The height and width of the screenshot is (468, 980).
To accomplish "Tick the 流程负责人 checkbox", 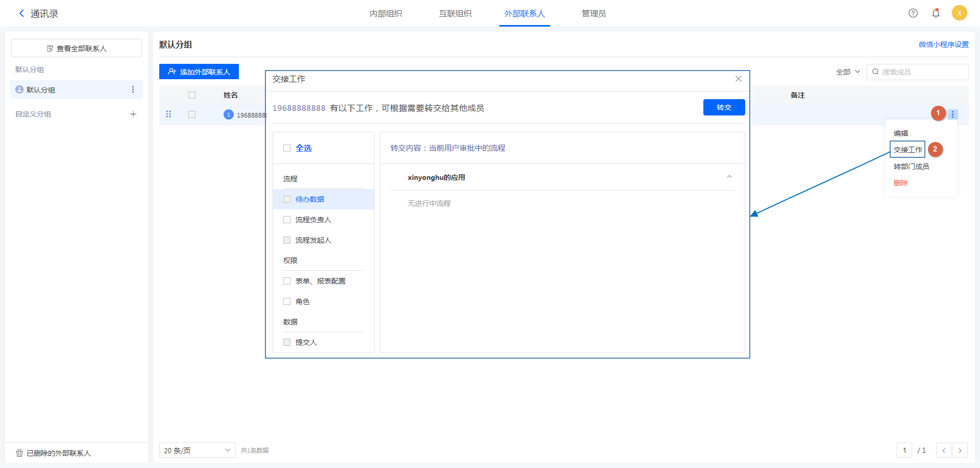I will pyautogui.click(x=287, y=220).
